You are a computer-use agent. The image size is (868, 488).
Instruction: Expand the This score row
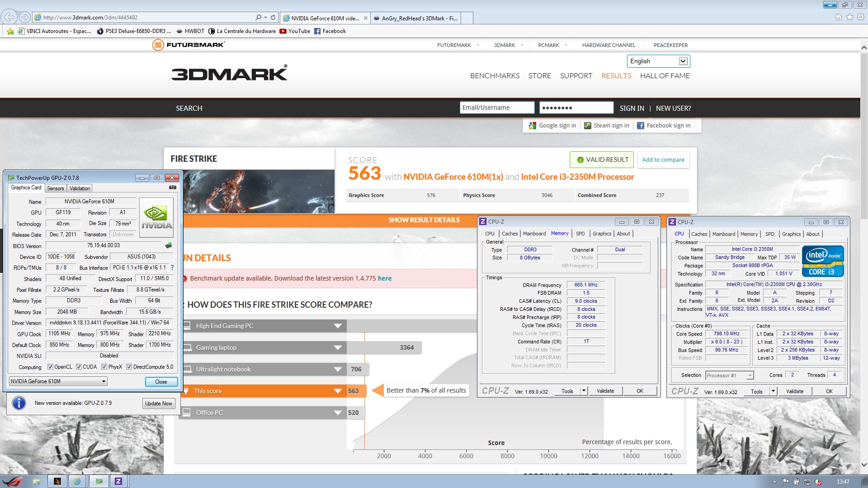click(x=338, y=391)
